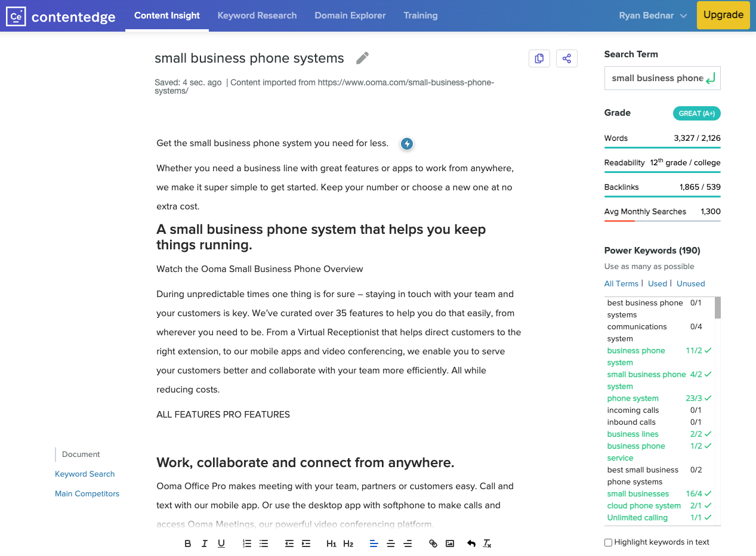
Task: Create a numbered list
Action: coord(247,543)
